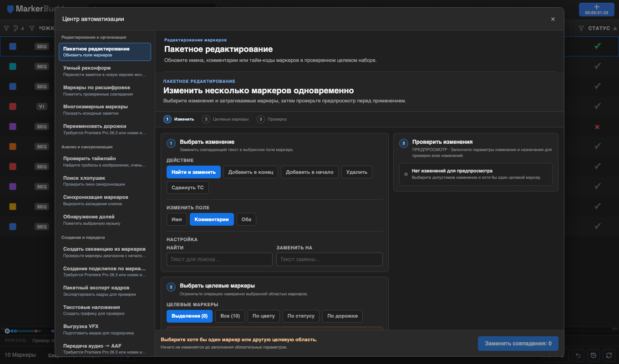Choose the Удалить action
Screen dimensions: 619x364
tap(357, 172)
